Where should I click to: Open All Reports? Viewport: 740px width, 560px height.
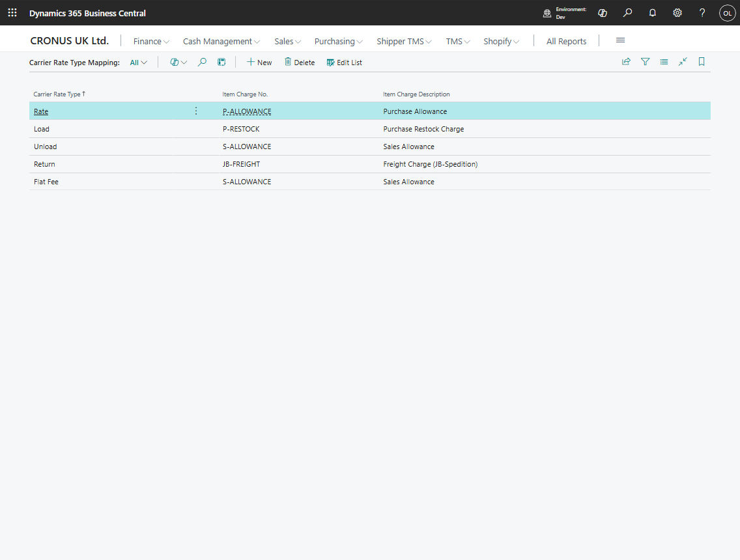coord(566,42)
